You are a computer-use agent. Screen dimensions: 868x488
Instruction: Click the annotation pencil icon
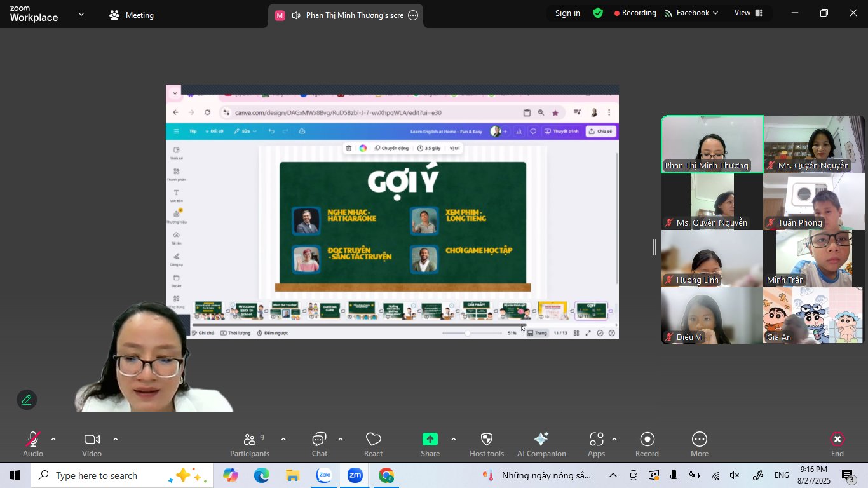click(27, 400)
